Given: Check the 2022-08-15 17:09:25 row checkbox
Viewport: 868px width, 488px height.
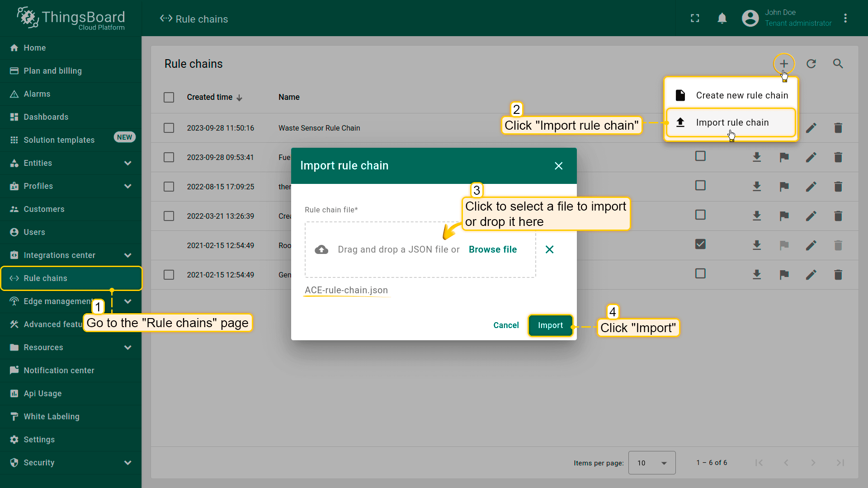Looking at the screenshot, I should pos(169,187).
